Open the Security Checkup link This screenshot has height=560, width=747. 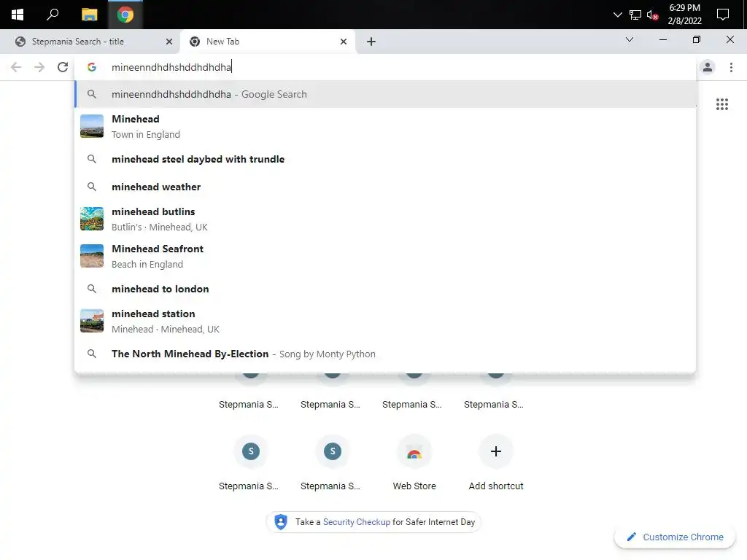pos(356,522)
